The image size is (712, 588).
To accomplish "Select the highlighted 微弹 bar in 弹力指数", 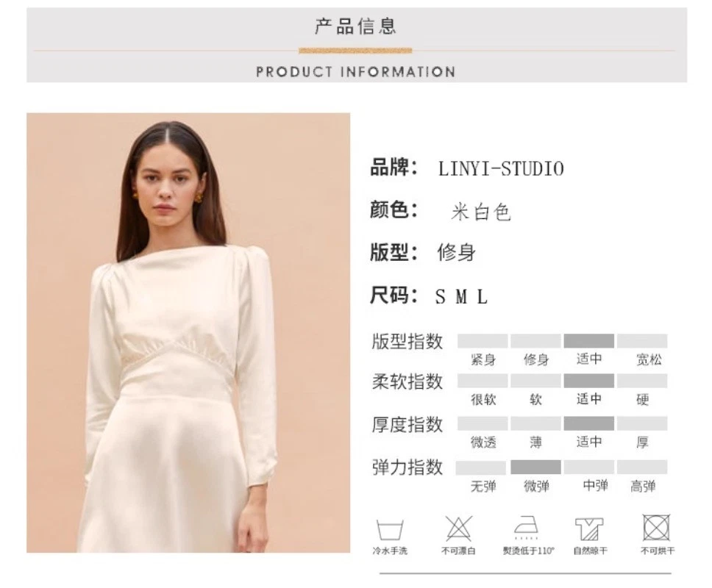I will [x=535, y=467].
